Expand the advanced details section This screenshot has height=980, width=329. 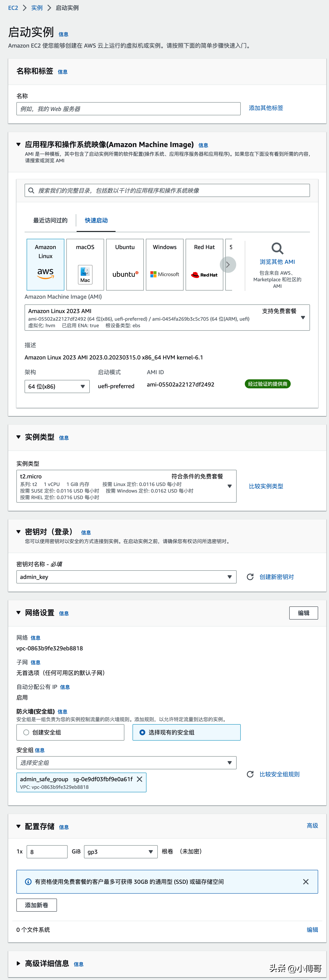pos(19,963)
